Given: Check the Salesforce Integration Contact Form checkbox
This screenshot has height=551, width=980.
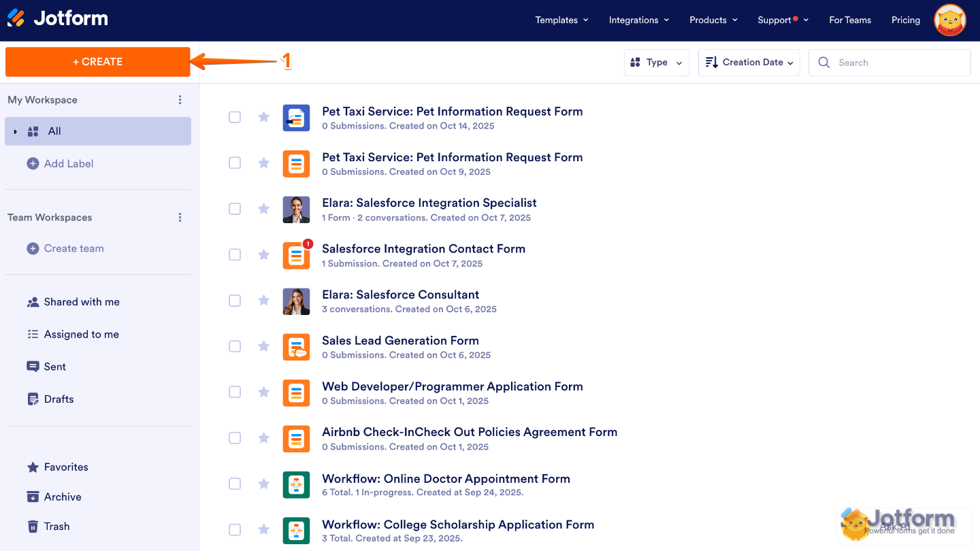Looking at the screenshot, I should [235, 254].
